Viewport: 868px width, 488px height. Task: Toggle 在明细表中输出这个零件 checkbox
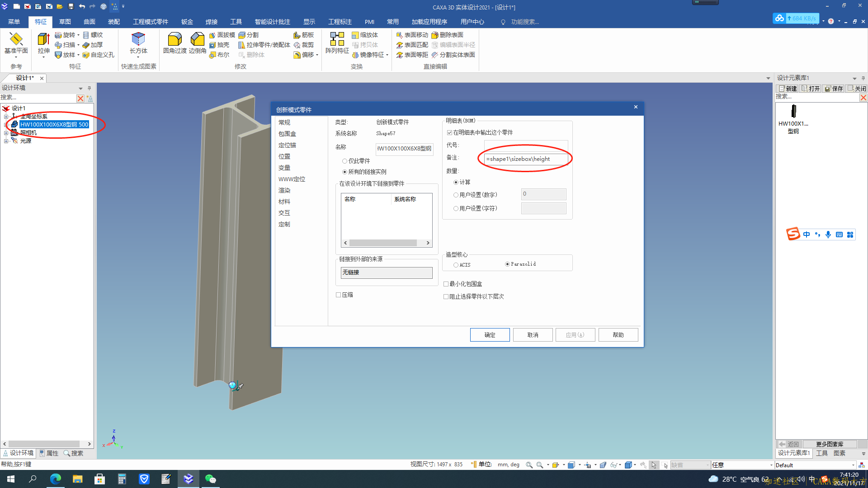pos(449,132)
